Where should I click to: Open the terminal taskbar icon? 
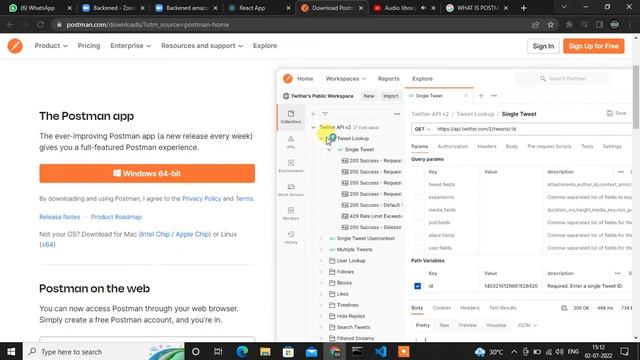(x=358, y=351)
